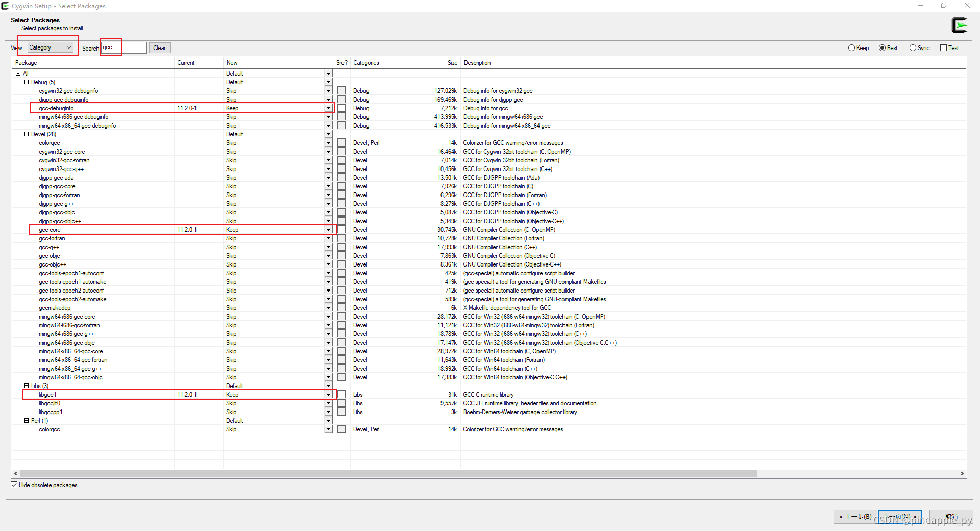The height and width of the screenshot is (531, 980).
Task: Open the New dropdown for libgcc1
Action: click(328, 395)
